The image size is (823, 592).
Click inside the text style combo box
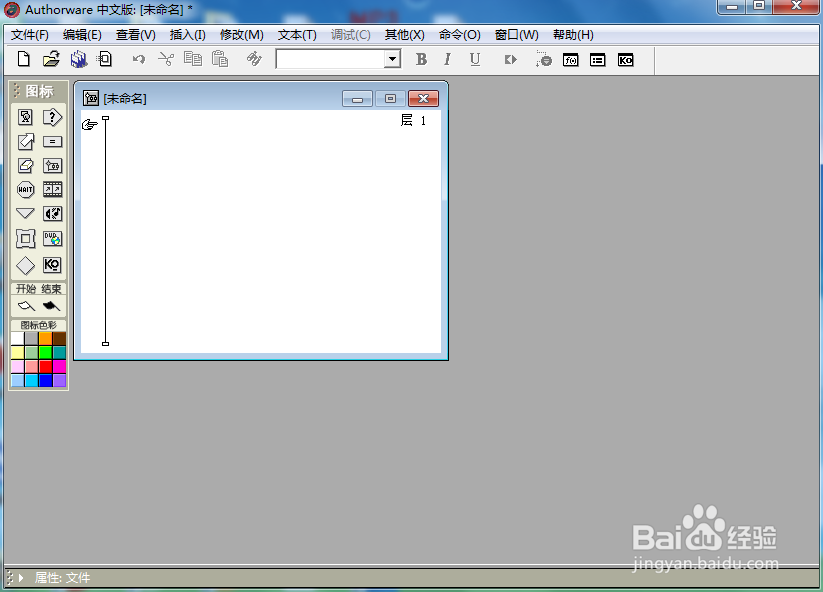[331, 59]
